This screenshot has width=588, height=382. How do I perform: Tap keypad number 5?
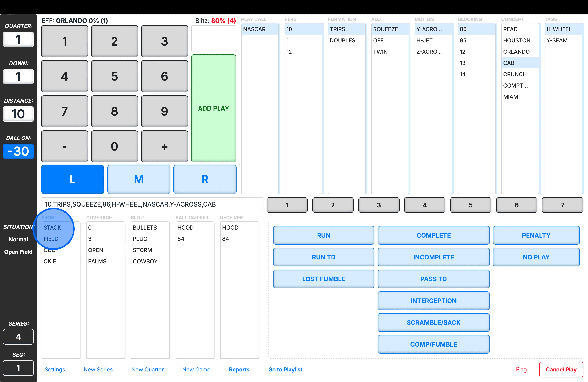(x=114, y=76)
